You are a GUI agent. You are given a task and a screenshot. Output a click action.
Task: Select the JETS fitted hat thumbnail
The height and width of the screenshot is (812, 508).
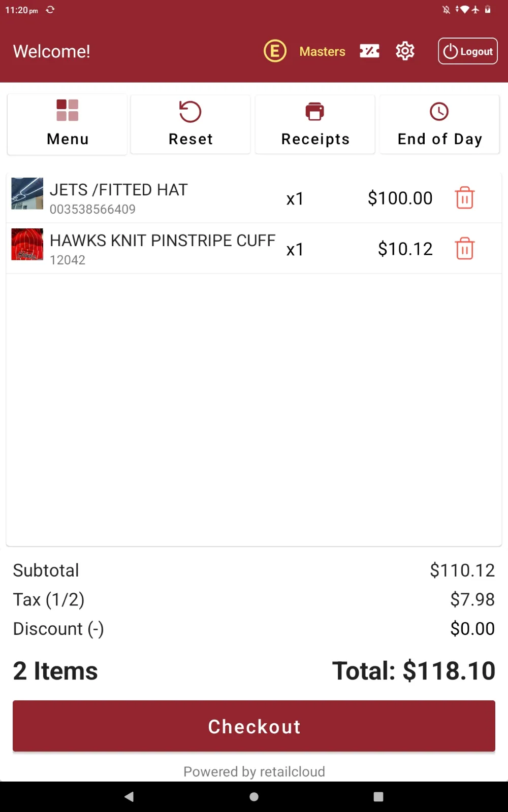pyautogui.click(x=27, y=193)
